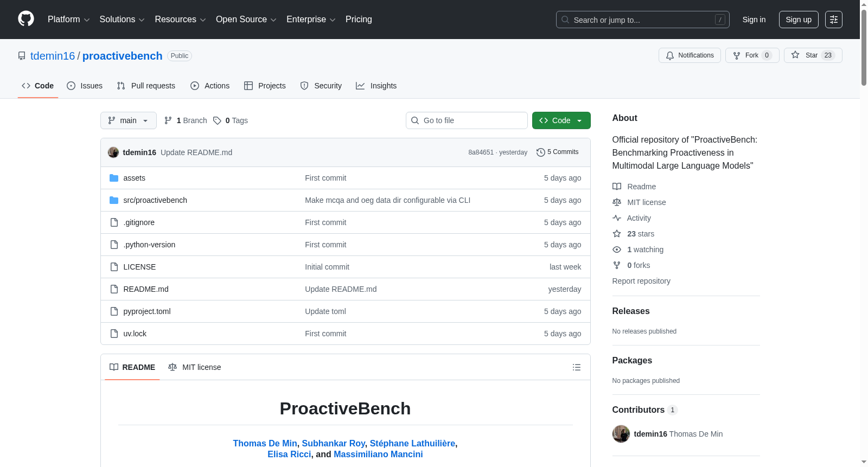Image resolution: width=868 pixels, height=467 pixels.
Task: Open the 'Initial commit' message for LICENSE
Action: click(327, 267)
